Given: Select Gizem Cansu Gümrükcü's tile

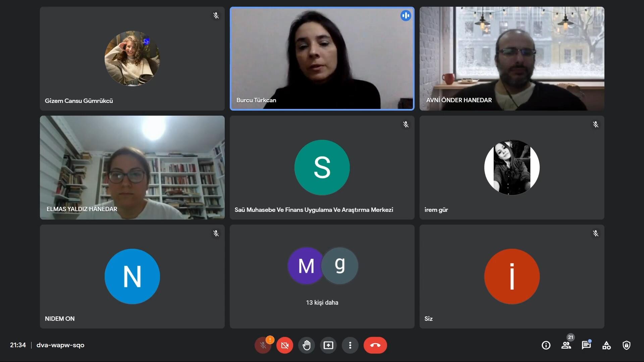Looking at the screenshot, I should coord(132,59).
